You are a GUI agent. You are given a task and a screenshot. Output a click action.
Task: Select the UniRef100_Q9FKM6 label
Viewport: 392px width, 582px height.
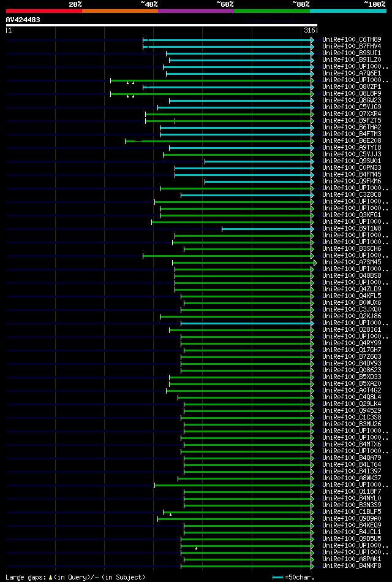[352, 182]
